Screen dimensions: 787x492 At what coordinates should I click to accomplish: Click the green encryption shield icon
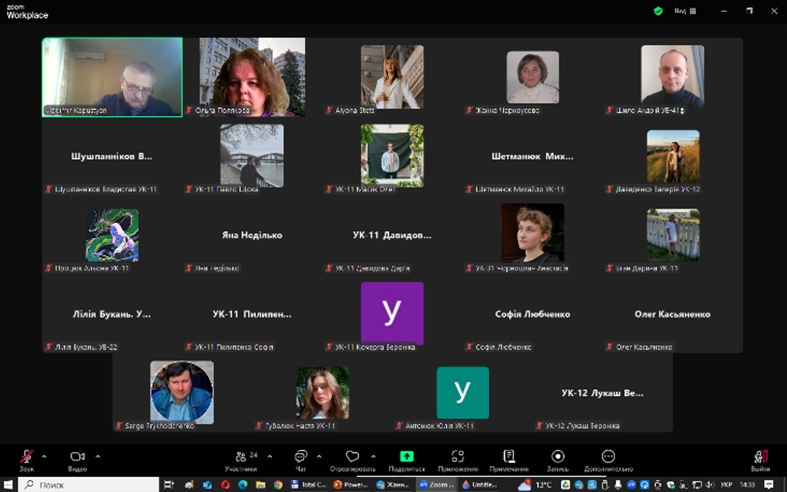point(658,10)
